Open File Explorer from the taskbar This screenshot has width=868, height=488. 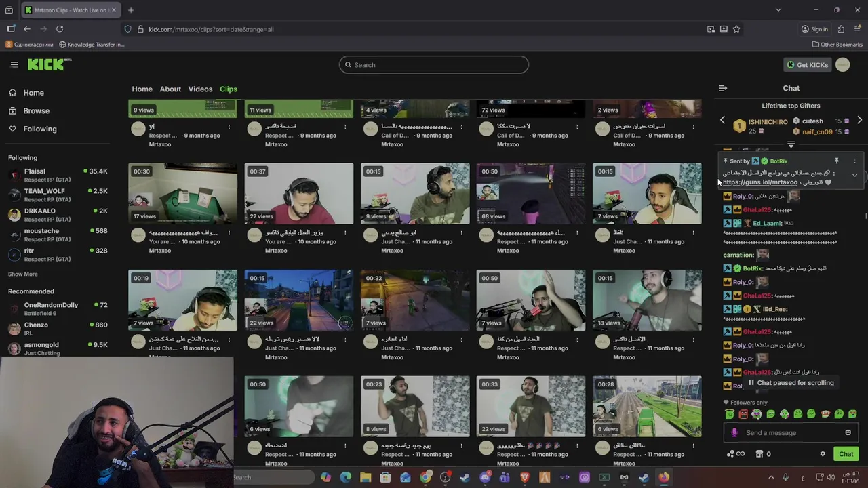coord(366,477)
